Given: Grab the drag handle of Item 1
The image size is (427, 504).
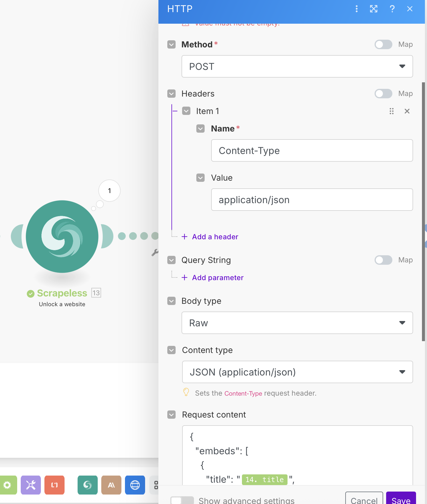Looking at the screenshot, I should pyautogui.click(x=391, y=111).
